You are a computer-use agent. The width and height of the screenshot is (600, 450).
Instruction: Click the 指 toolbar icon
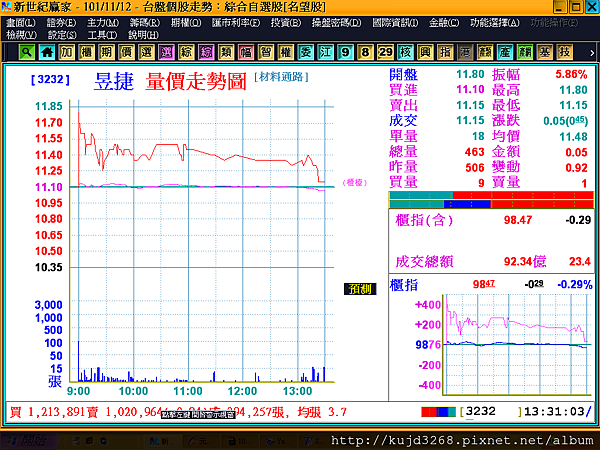pos(445,52)
